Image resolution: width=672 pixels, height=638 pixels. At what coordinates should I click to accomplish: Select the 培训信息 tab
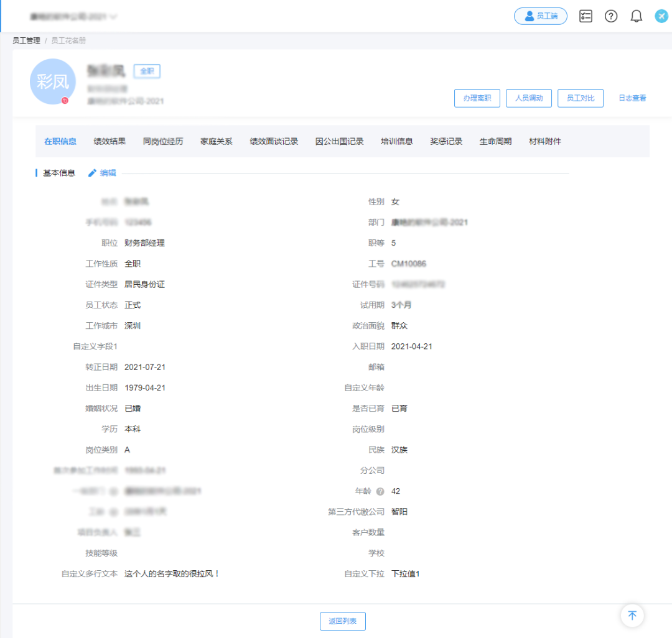pos(397,141)
